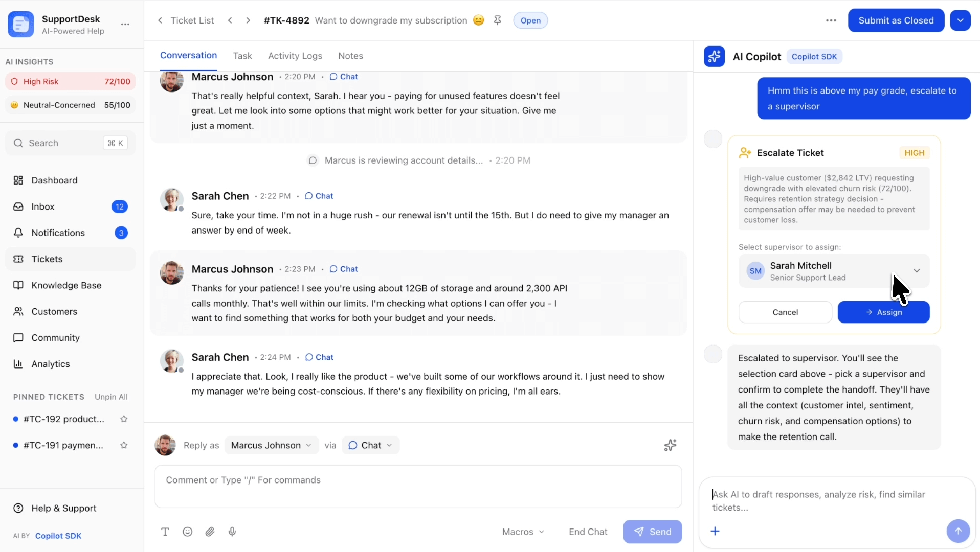Star the pinned ticket #TC-191

[x=124, y=445]
